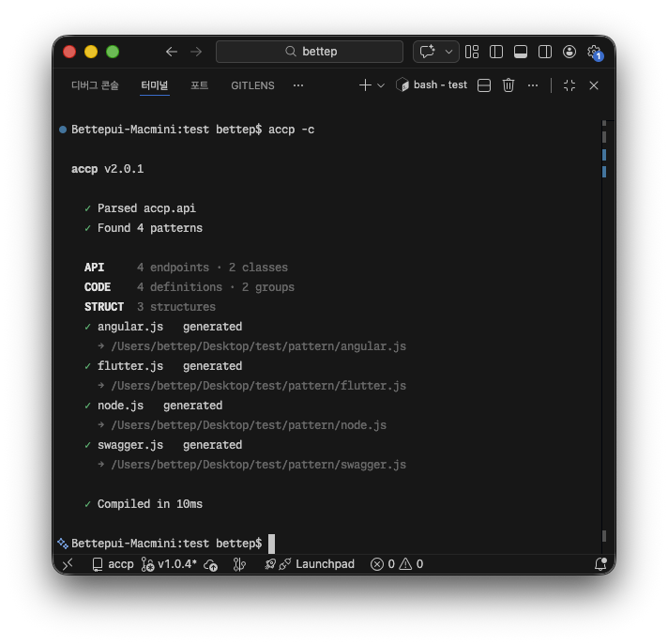Create a new terminal with plus

[x=365, y=85]
